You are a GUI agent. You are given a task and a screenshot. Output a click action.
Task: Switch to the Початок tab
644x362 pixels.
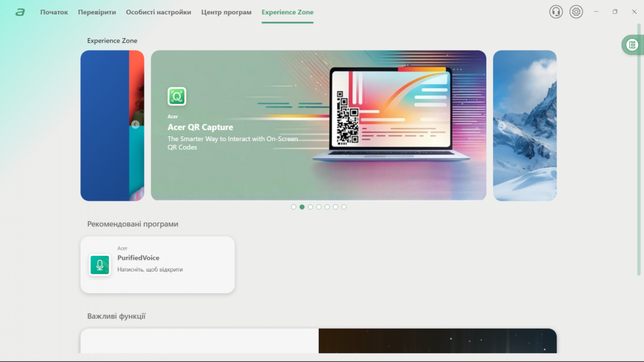[x=54, y=12]
